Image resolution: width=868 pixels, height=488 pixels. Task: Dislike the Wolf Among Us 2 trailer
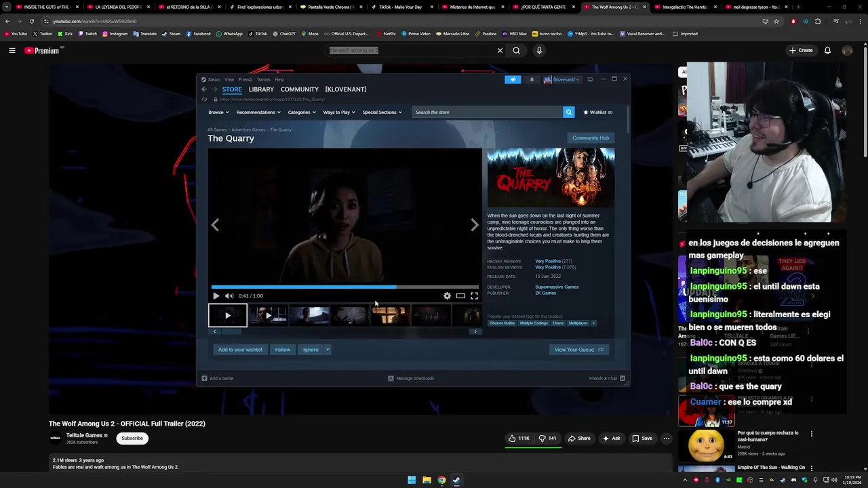(x=548, y=439)
